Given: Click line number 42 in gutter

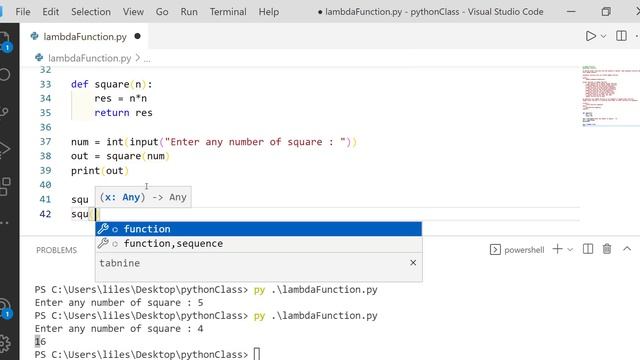Looking at the screenshot, I should [45, 214].
